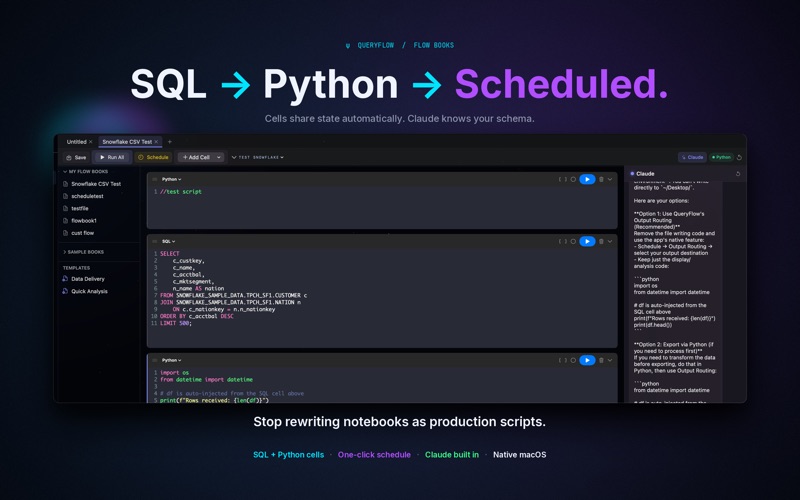The width and height of the screenshot is (800, 500).
Task: Collapse first Python cell using chevron
Action: pyautogui.click(x=610, y=179)
